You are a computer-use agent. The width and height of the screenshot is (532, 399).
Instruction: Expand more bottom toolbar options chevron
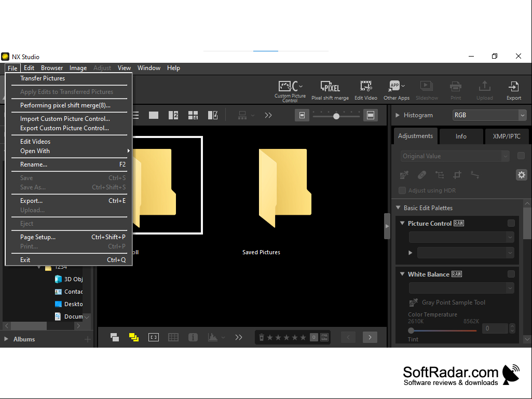pyautogui.click(x=239, y=337)
